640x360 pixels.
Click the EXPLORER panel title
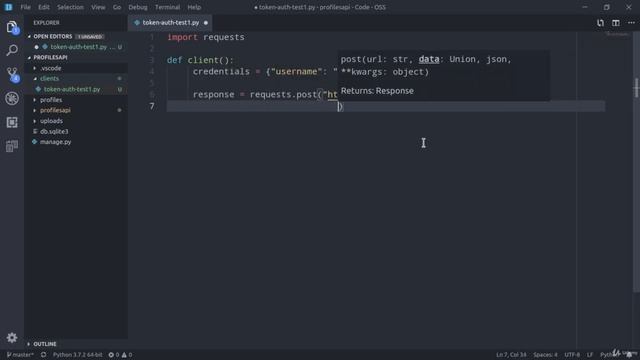(46, 23)
